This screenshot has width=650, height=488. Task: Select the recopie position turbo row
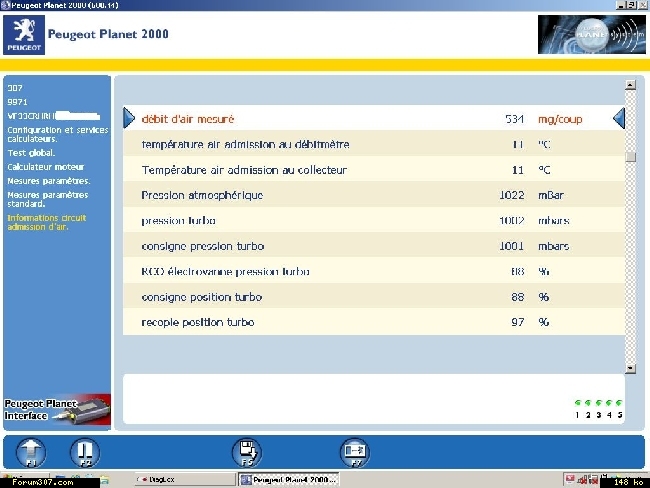374,322
